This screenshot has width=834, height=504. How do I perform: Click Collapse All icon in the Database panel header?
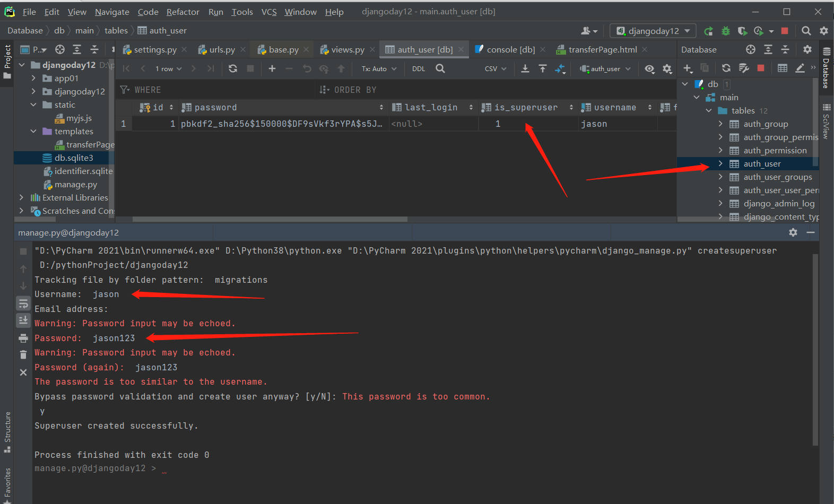(x=786, y=49)
